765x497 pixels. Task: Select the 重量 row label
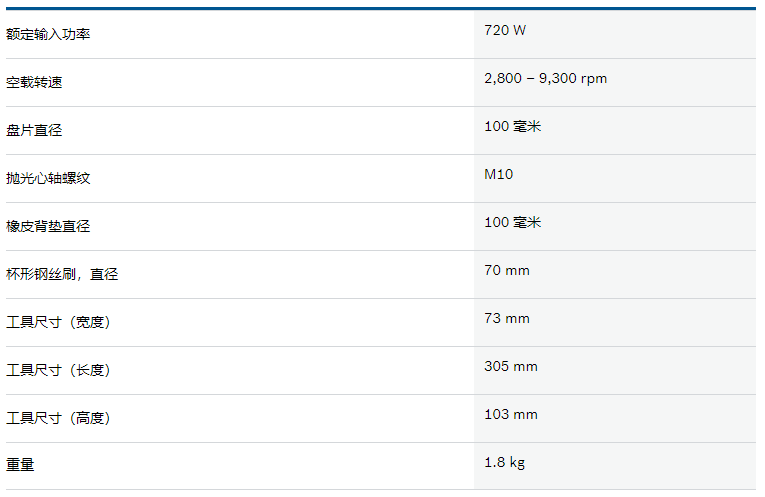tap(20, 466)
